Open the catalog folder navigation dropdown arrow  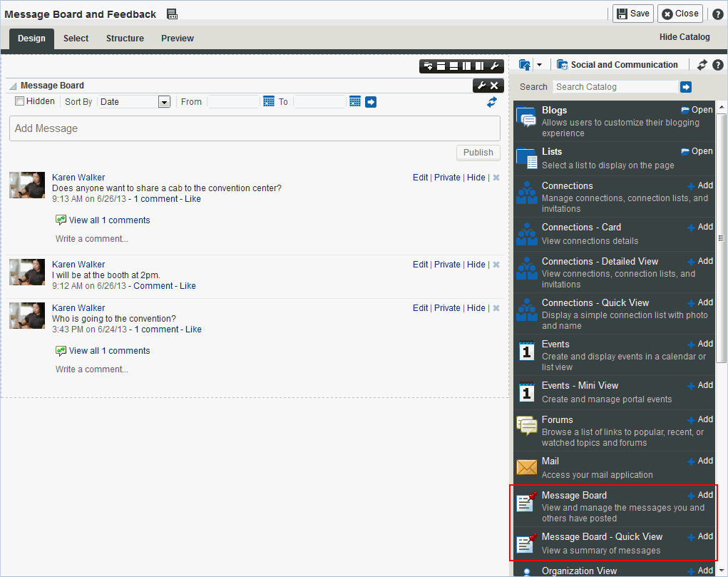coord(540,65)
